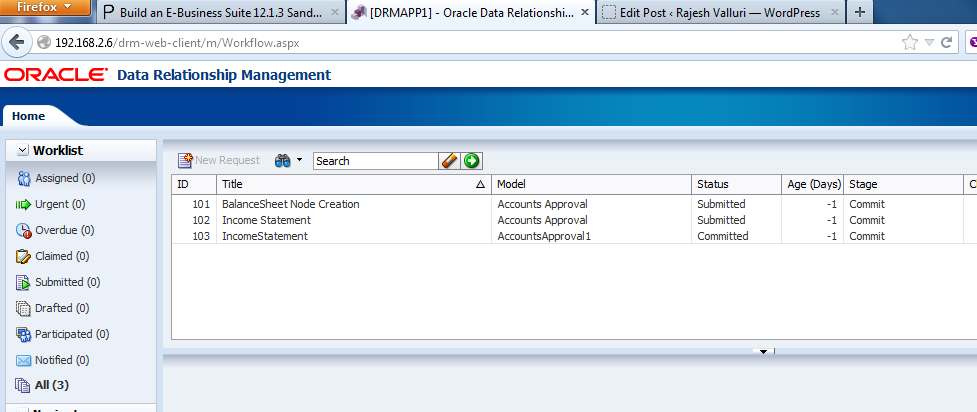Click ID 101 cell
This screenshot has height=412, width=977.
coord(201,204)
